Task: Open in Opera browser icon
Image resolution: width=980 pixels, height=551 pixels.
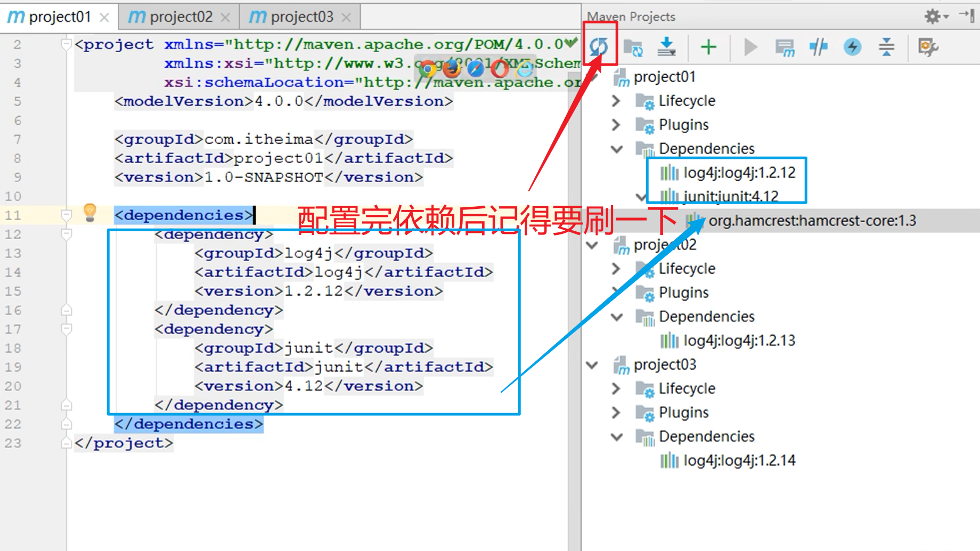Action: pyautogui.click(x=500, y=68)
